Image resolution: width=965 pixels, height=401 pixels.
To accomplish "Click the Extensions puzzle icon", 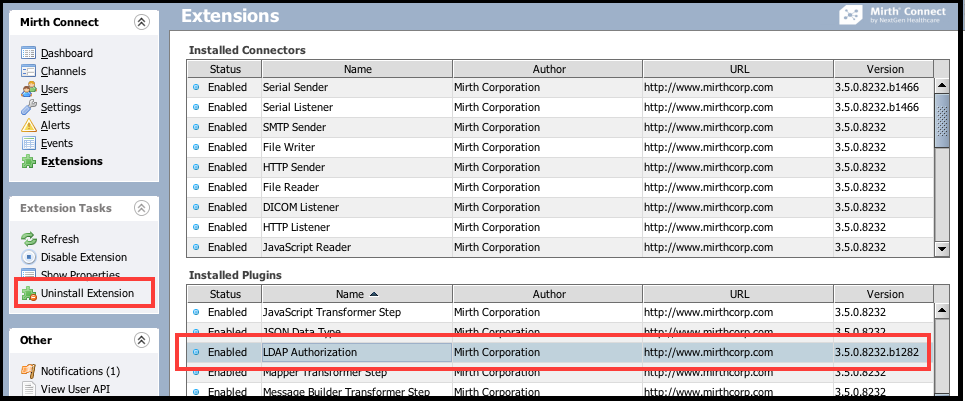I will [x=29, y=161].
